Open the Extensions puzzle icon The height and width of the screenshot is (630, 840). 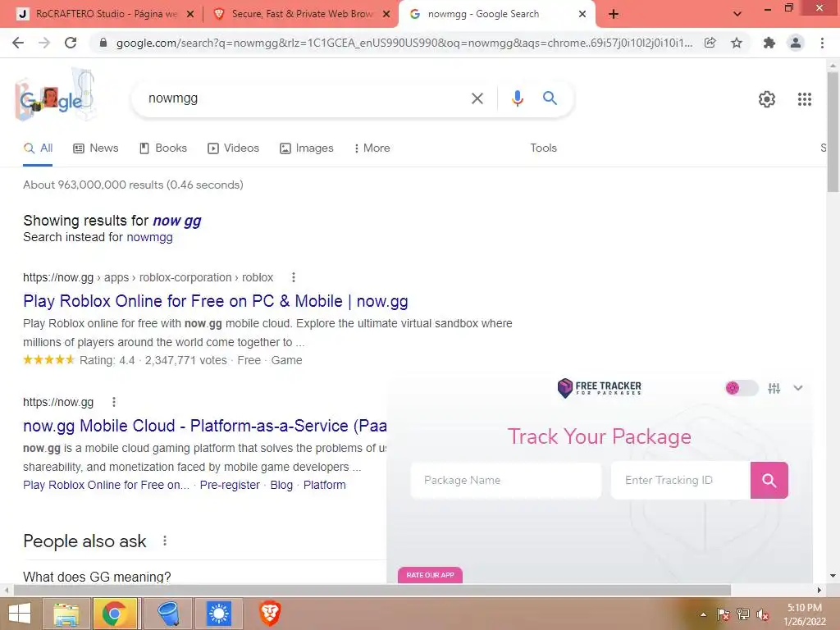point(769,43)
